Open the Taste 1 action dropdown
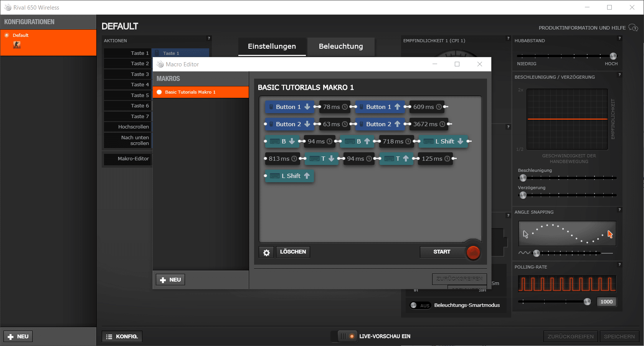Viewport: 644px width, 346px height. pyautogui.click(x=180, y=53)
